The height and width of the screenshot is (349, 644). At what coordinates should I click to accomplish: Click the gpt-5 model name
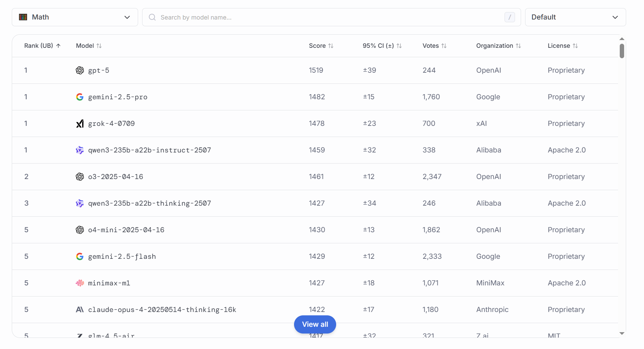coord(99,70)
